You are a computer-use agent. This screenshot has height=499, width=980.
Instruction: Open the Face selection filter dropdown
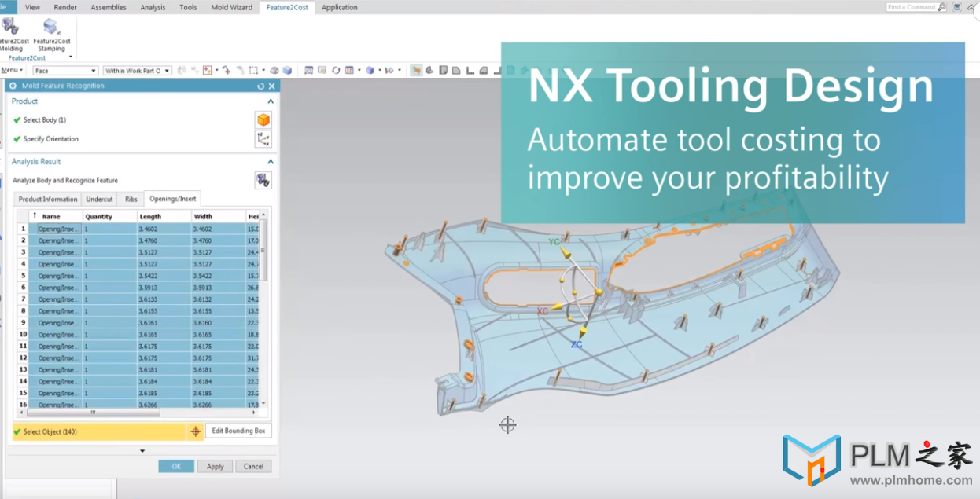pyautogui.click(x=65, y=71)
